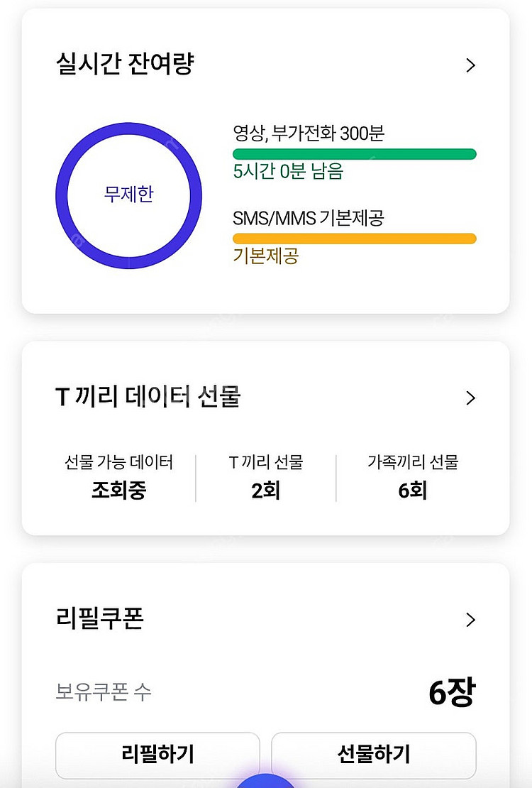Tap the 리필쿠폰 heading

coord(99,619)
